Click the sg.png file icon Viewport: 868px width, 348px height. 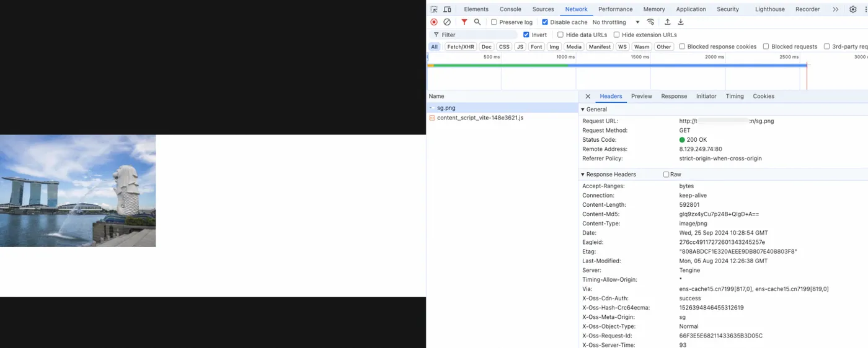point(432,108)
